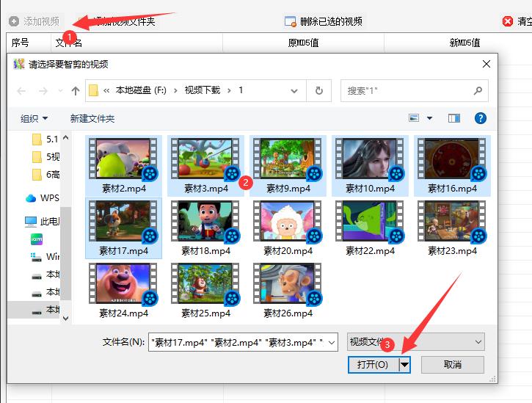Select the 素材2.mp4 thumbnail

123,166
